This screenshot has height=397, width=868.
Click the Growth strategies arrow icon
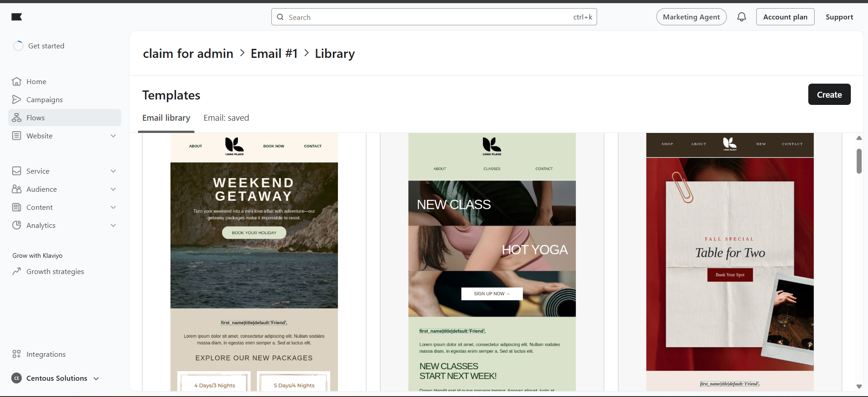pyautogui.click(x=17, y=271)
